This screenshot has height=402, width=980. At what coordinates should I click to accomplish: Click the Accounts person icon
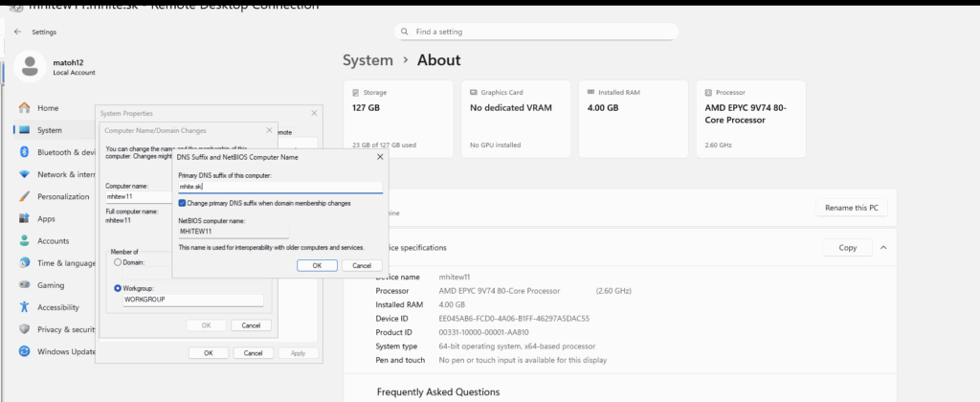pos(25,240)
